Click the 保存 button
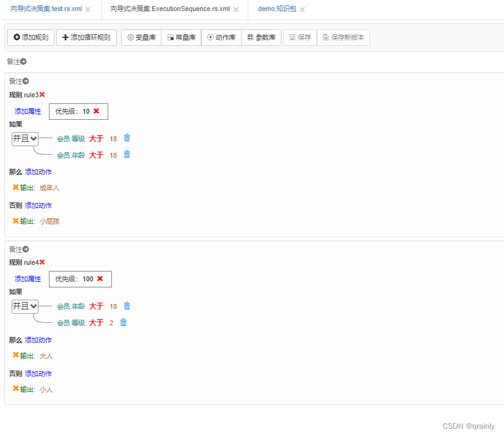The height and width of the screenshot is (436, 504). (x=300, y=37)
